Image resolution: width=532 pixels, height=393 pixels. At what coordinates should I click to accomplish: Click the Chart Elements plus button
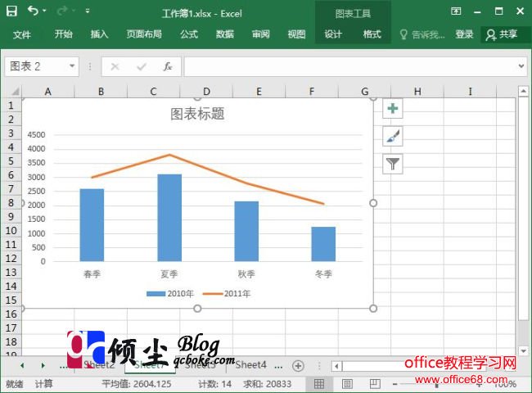(393, 109)
